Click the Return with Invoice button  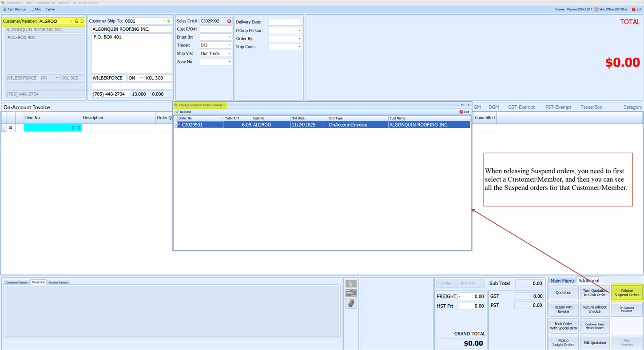[x=563, y=309]
